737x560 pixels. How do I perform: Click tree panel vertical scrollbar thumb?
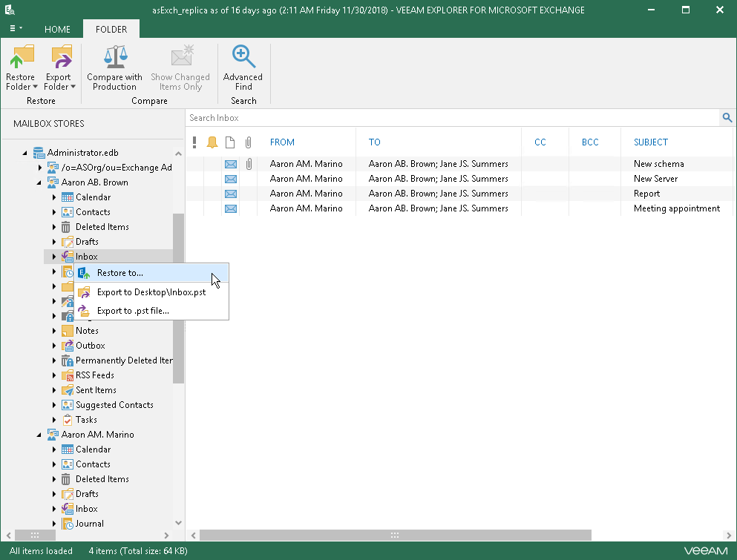click(x=178, y=298)
